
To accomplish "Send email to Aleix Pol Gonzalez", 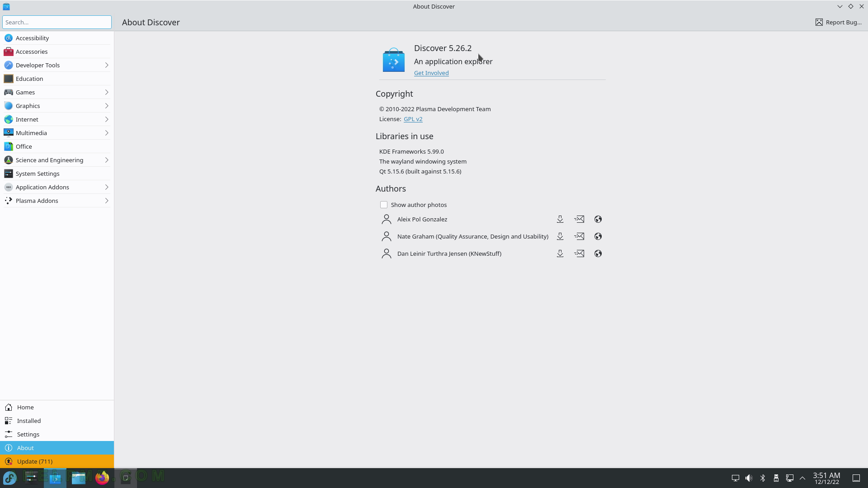I will pyautogui.click(x=579, y=219).
